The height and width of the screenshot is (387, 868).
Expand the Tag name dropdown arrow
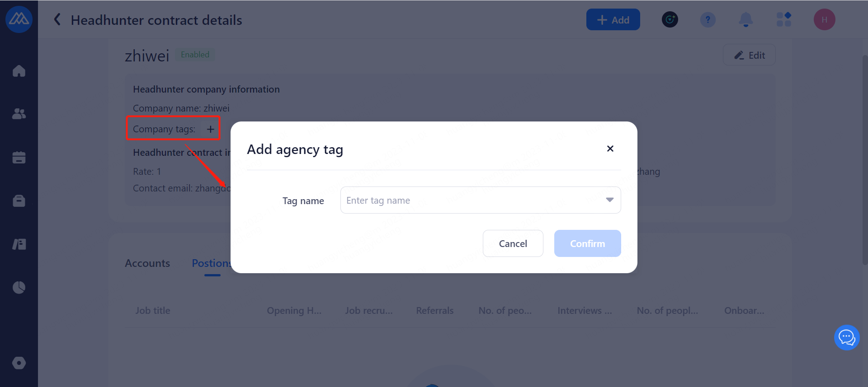click(609, 200)
